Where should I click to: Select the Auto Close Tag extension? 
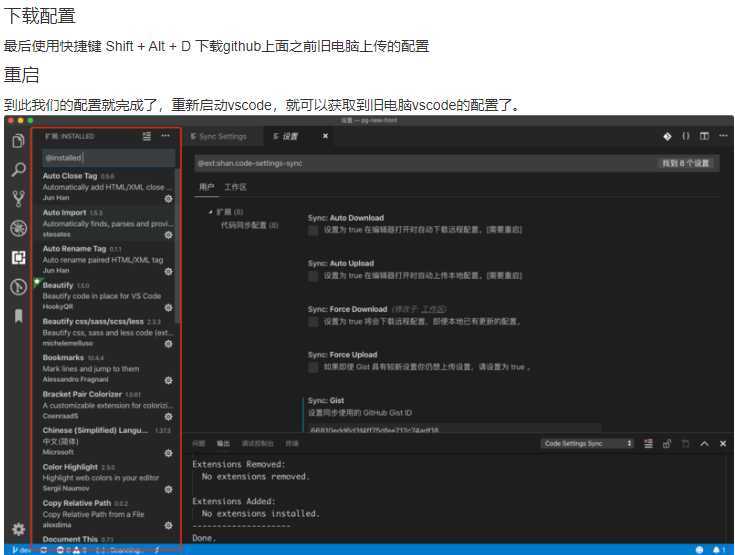pyautogui.click(x=108, y=187)
